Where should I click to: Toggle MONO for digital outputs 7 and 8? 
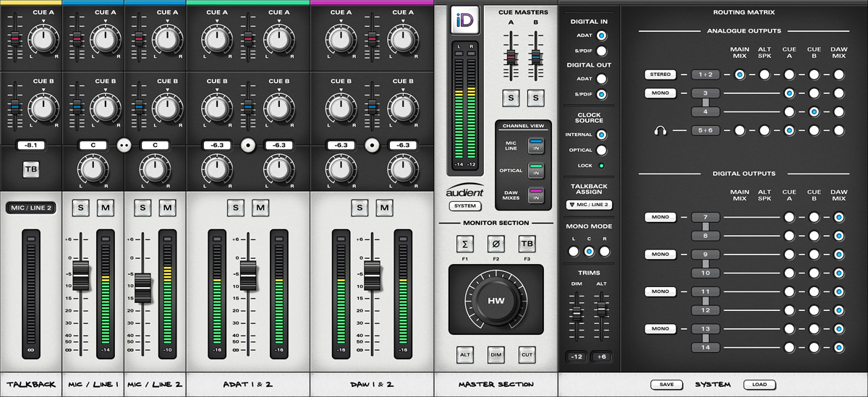pos(660,217)
